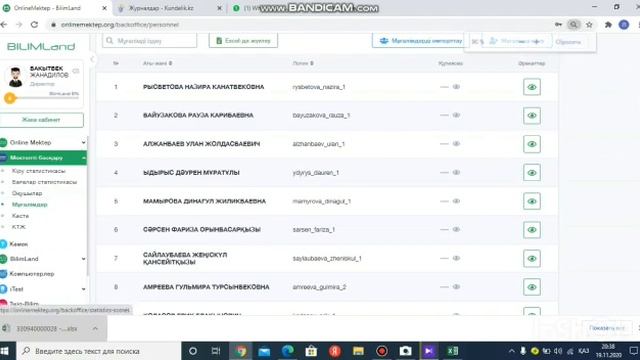Open the downloaded xlsx file

click(46, 329)
